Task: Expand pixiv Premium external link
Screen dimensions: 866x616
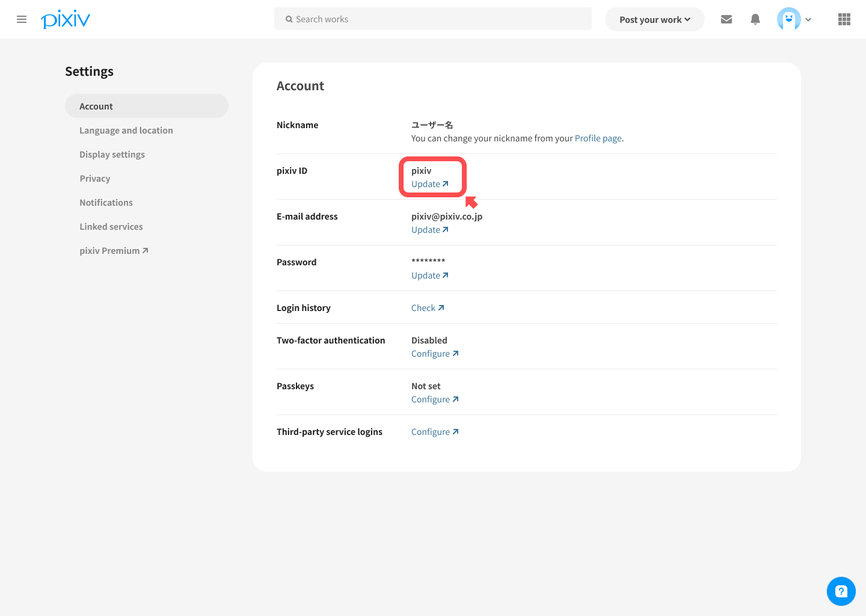Action: [114, 250]
